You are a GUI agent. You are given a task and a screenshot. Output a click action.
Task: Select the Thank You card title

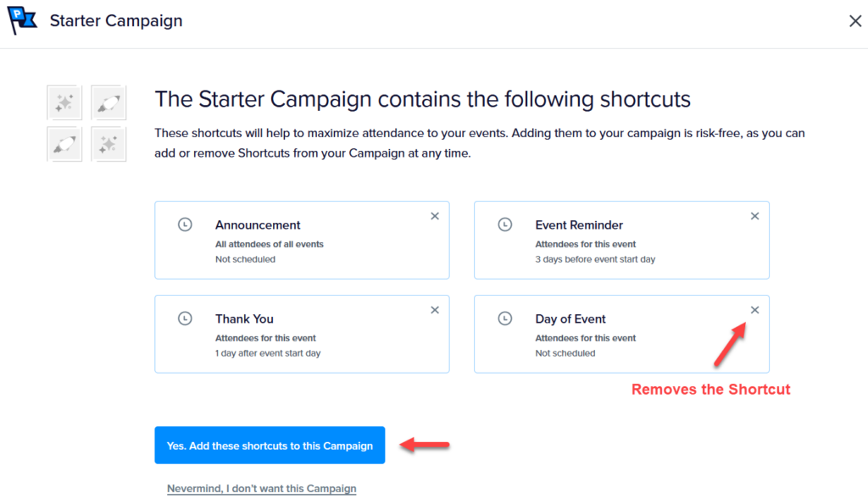[244, 319]
